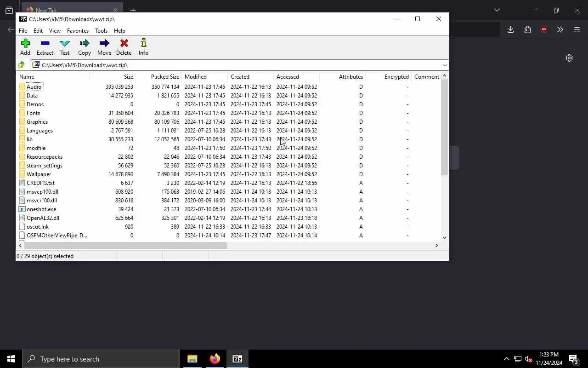
Task: Select the Data folder
Action: 32,95
